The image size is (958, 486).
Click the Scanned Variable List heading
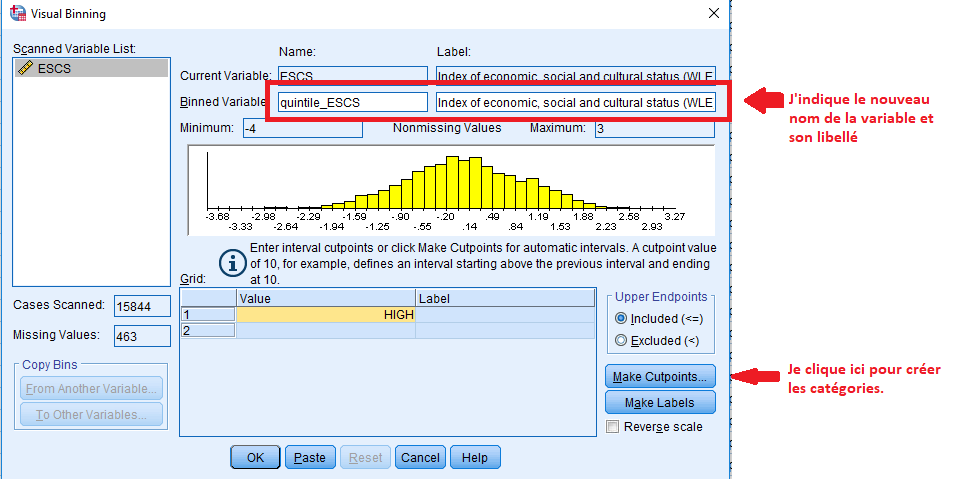(75, 49)
